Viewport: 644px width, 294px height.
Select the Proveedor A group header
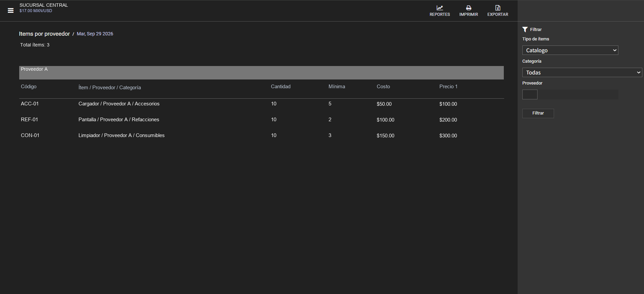point(262,73)
